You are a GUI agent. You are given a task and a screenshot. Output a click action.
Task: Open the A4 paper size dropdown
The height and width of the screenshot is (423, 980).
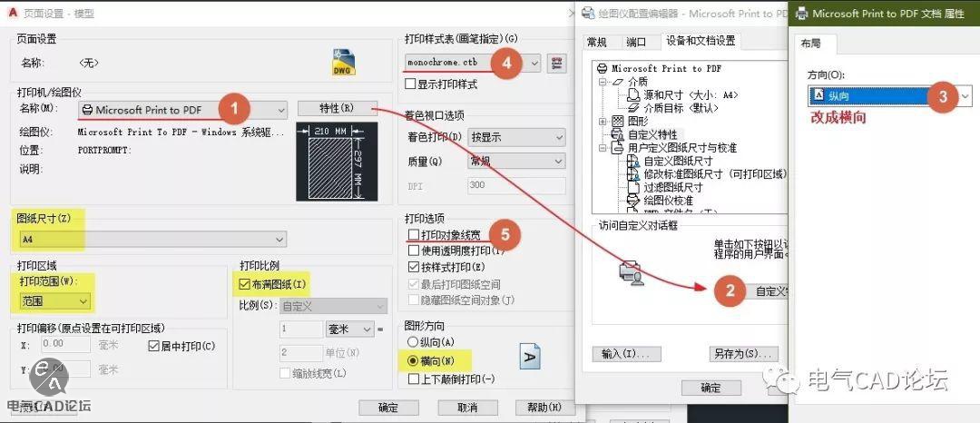(279, 239)
